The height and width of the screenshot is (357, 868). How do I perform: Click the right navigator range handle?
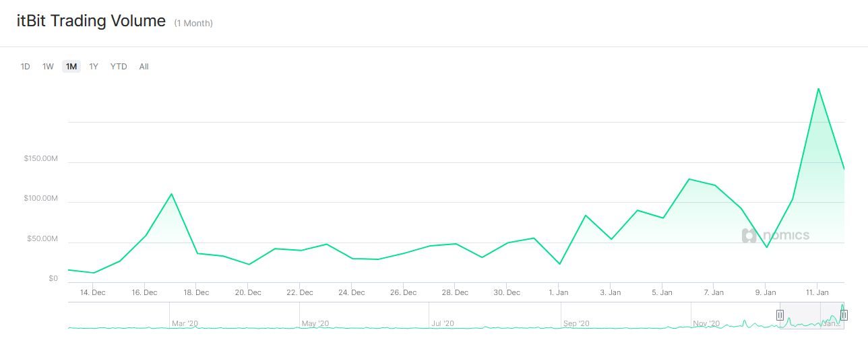pos(844,315)
